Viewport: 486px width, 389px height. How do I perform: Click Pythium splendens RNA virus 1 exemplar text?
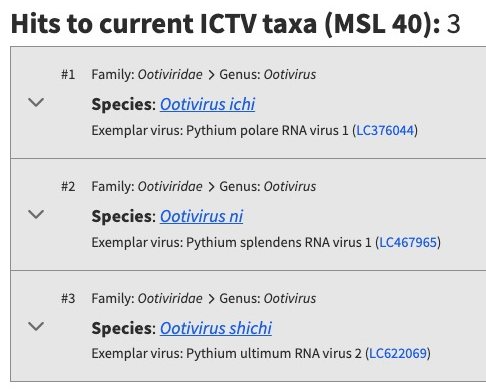click(x=279, y=242)
